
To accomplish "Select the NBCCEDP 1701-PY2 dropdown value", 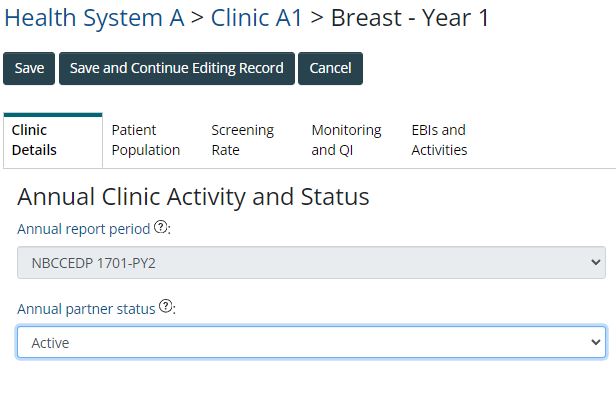I will click(311, 262).
